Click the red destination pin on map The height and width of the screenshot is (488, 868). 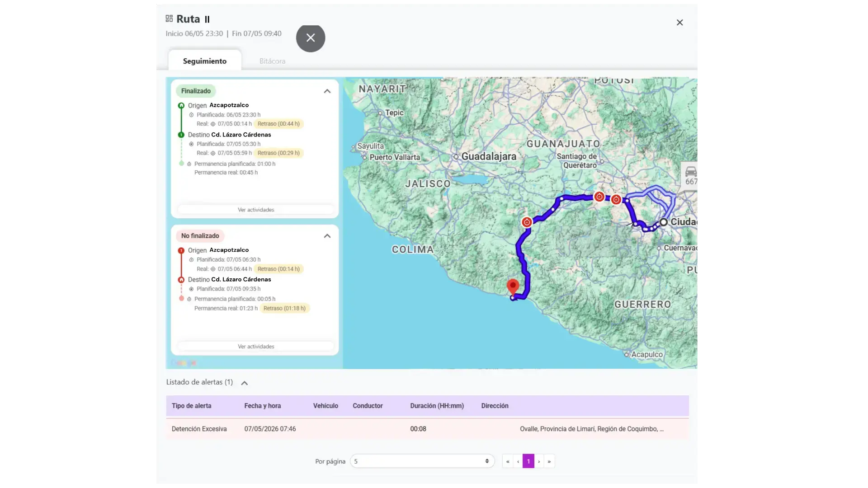click(513, 286)
